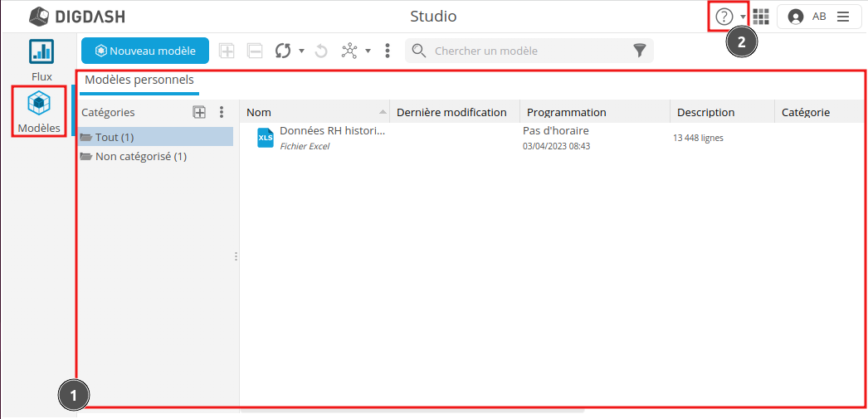Screen dimensions: 868x419
Task: Open the AB user account menu
Action: [x=819, y=17]
